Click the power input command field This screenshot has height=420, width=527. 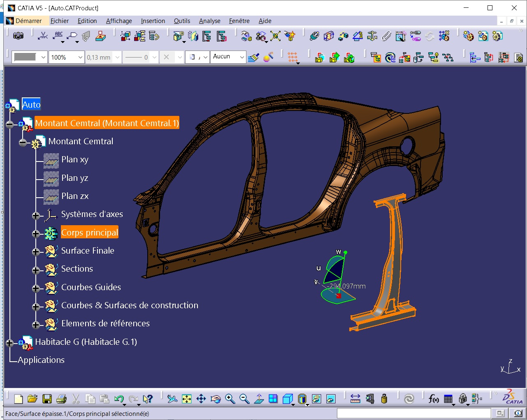click(414, 413)
